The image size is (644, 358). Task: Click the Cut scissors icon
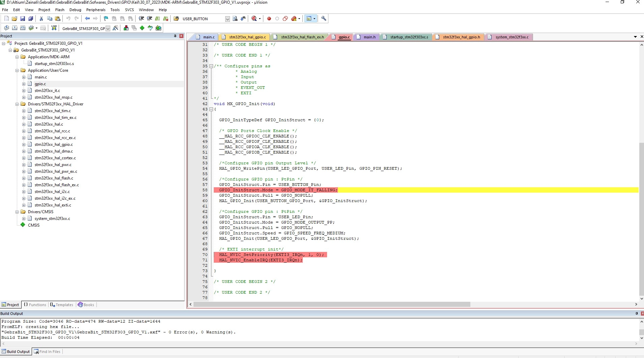pos(41,19)
